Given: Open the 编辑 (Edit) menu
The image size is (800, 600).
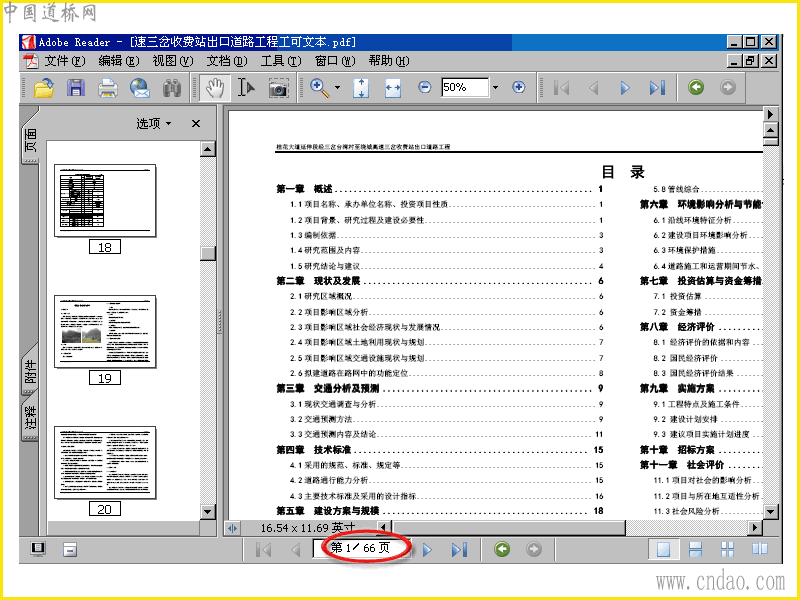Looking at the screenshot, I should [x=118, y=61].
